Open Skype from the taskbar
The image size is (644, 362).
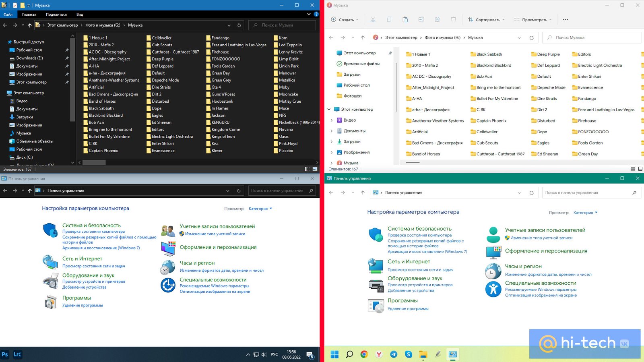pyautogui.click(x=409, y=354)
